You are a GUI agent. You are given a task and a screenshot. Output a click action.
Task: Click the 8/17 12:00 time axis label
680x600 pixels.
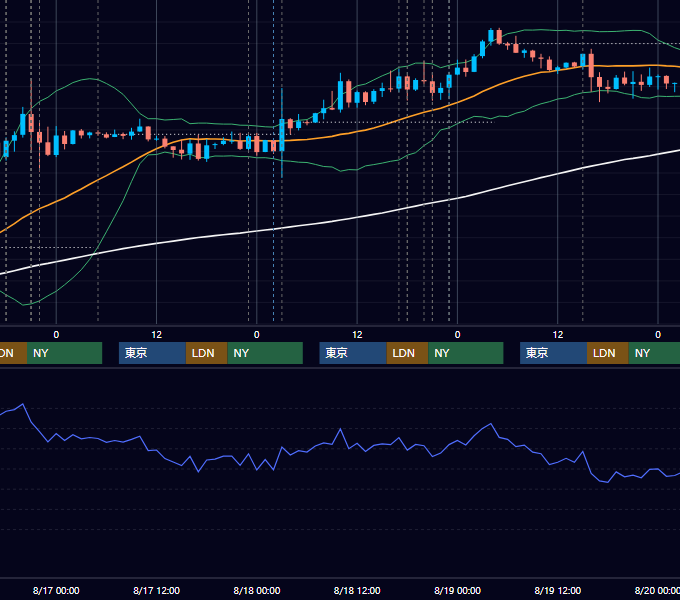pyautogui.click(x=156, y=590)
